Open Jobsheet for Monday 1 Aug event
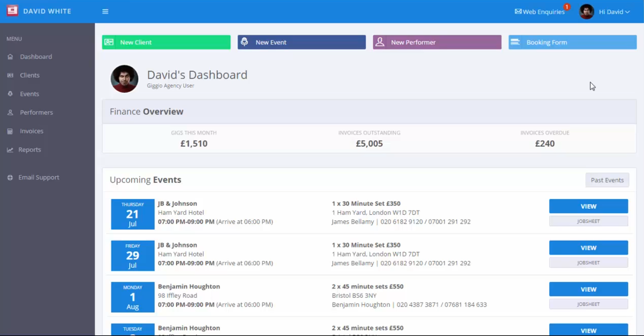Viewport: 644px width, 336px height. coord(588,304)
